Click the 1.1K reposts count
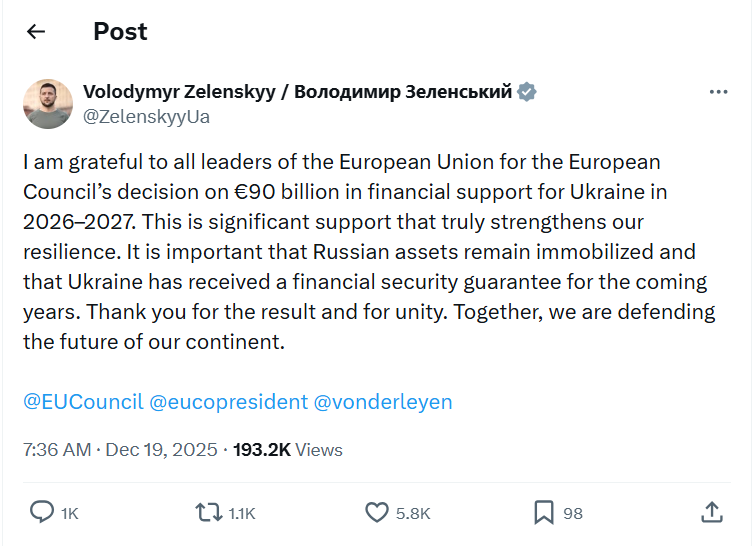Screen dimensions: 752x546 tap(242, 513)
